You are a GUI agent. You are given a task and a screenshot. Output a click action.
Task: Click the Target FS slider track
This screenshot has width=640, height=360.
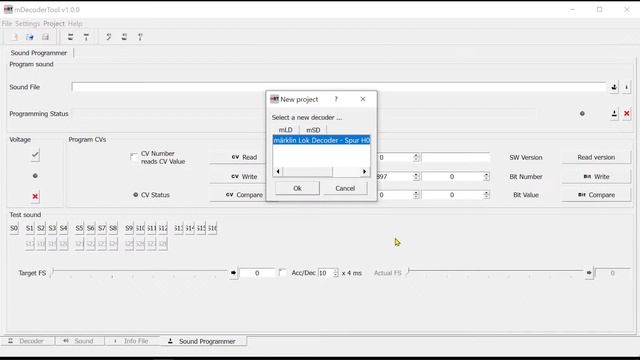[x=140, y=271]
